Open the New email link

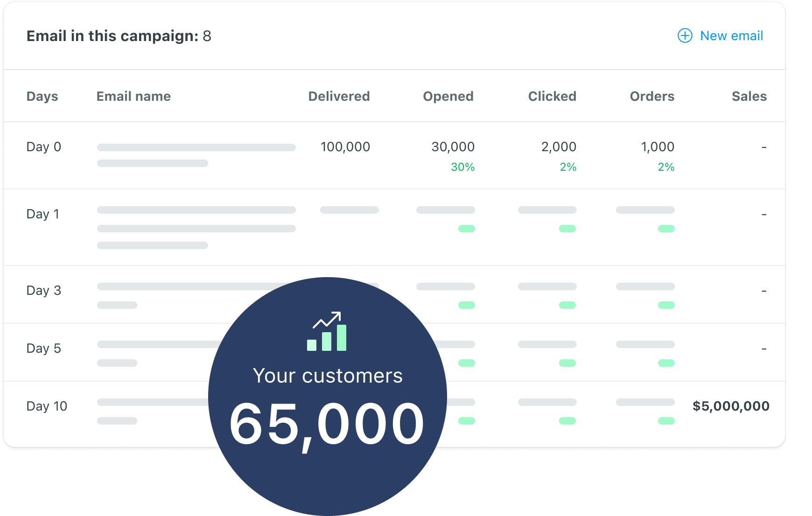731,36
